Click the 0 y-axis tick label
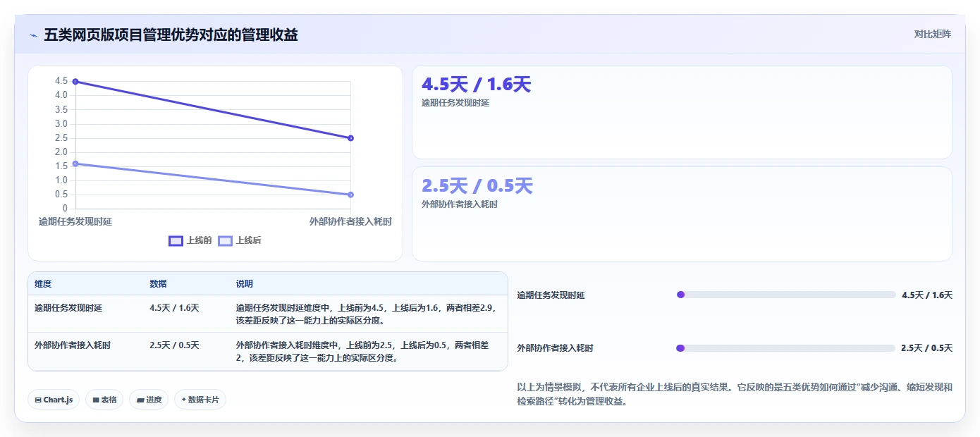 point(65,208)
